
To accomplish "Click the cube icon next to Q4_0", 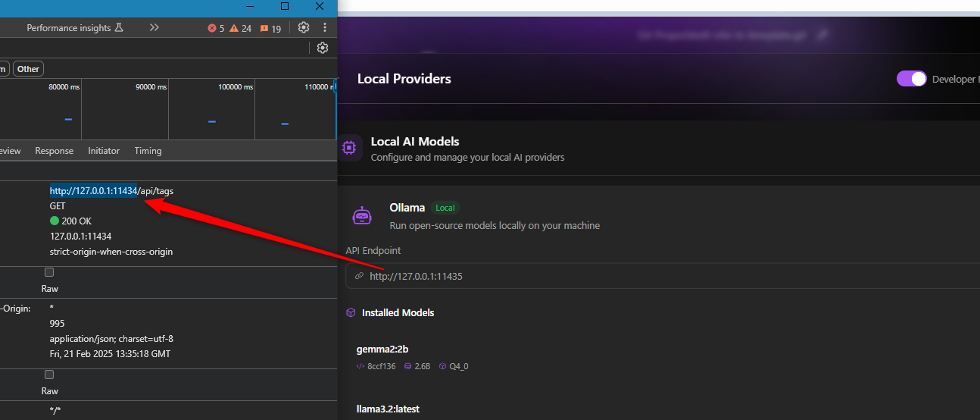I will point(443,366).
